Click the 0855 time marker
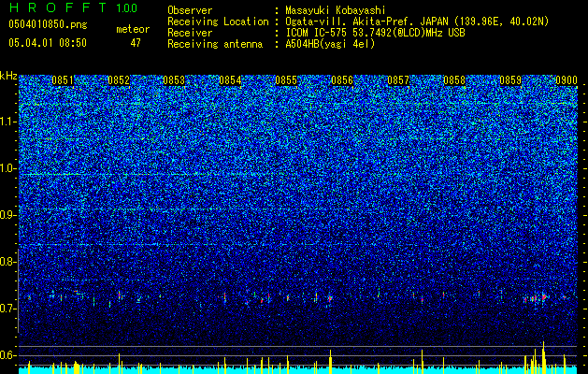 pyautogui.click(x=286, y=80)
